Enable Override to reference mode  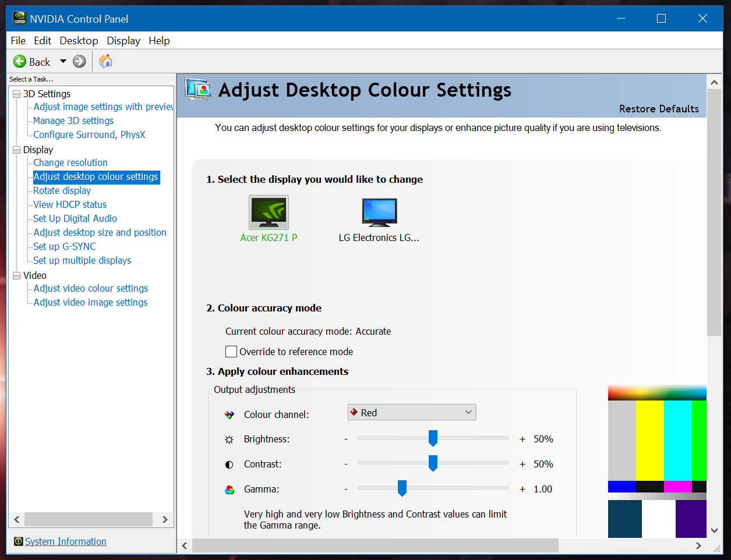click(231, 352)
